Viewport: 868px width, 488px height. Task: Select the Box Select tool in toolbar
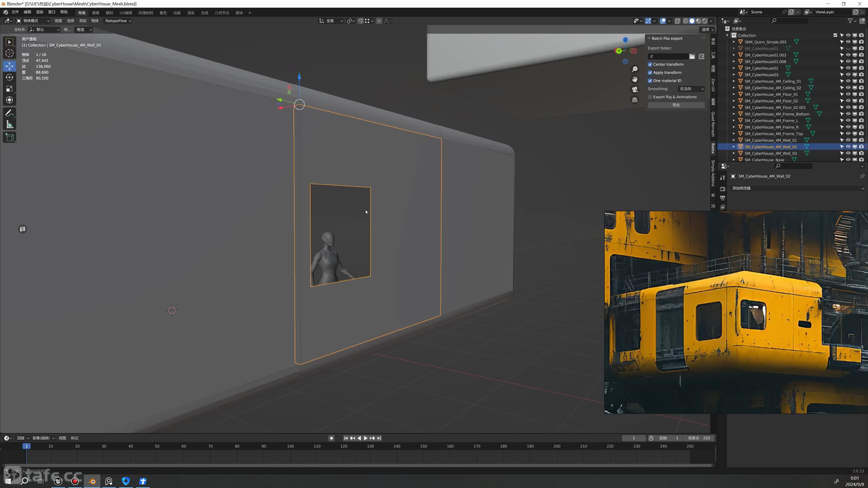click(x=9, y=42)
